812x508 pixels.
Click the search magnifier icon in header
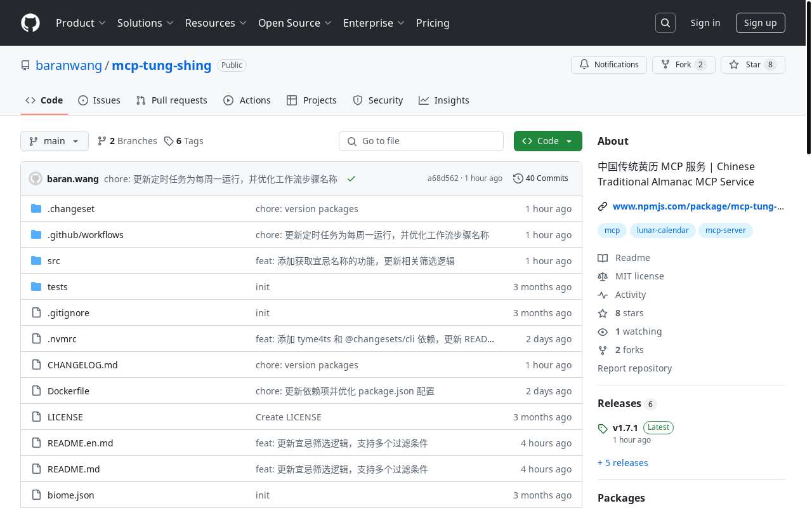coord(665,23)
